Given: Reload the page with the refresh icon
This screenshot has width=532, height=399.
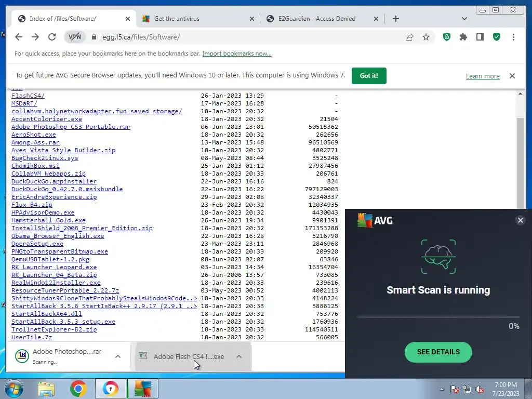Looking at the screenshot, I should click(x=51, y=37).
